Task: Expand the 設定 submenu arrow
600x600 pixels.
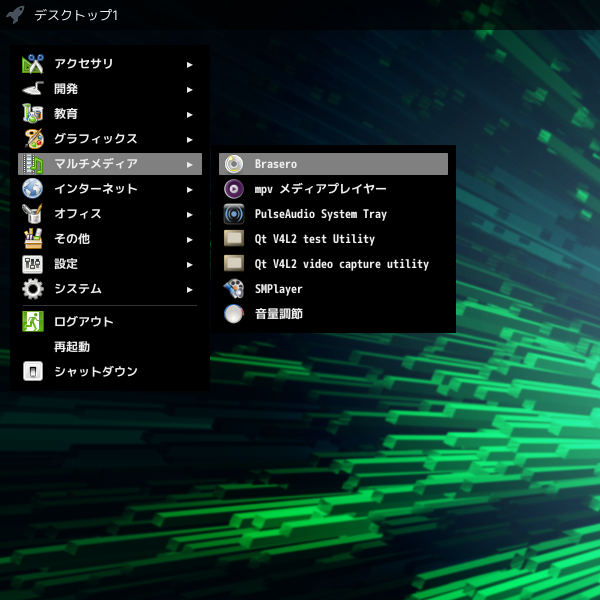Action: [x=189, y=264]
